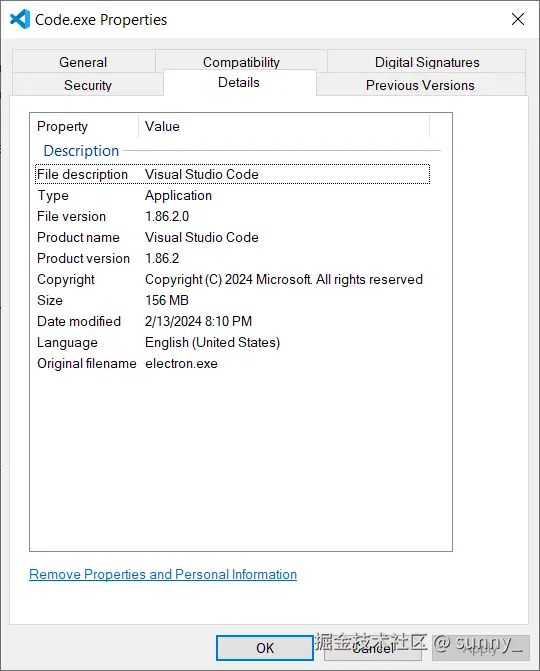
Task: Select the Type row
Action: tap(232, 195)
